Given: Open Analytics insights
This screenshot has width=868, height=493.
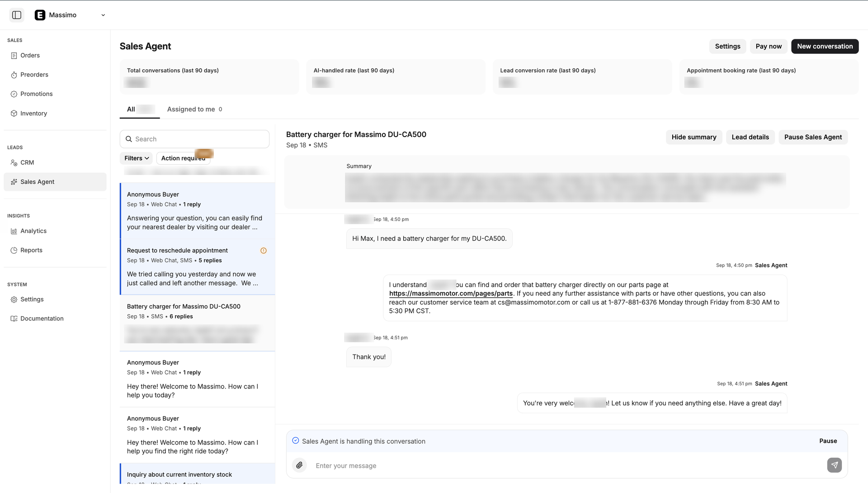Looking at the screenshot, I should point(55,231).
